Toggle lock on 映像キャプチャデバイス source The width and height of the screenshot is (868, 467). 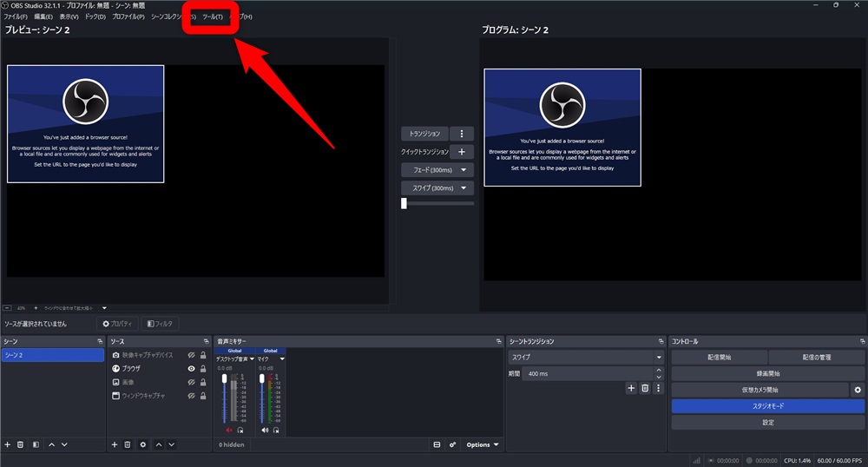tap(203, 355)
